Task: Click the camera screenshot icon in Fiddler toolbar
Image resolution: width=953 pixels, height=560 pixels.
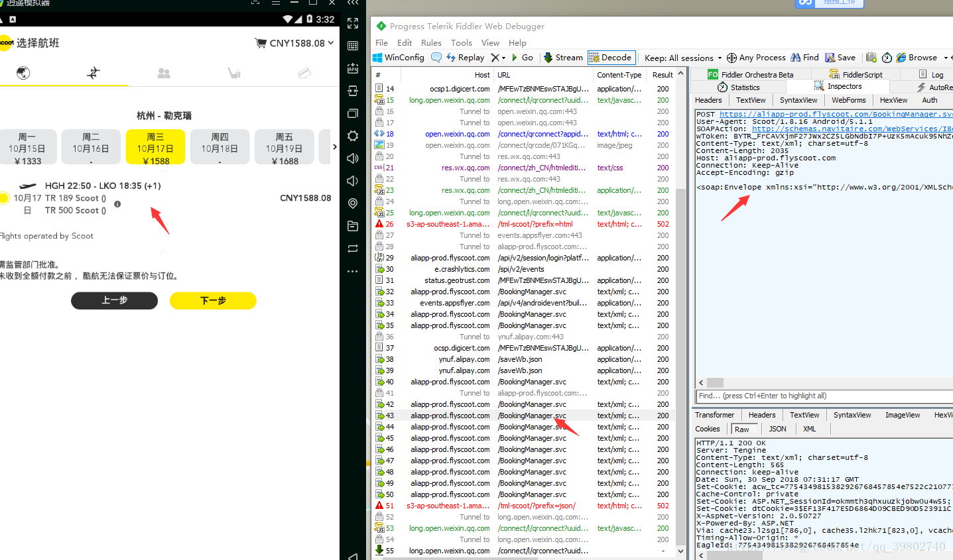Action: [x=871, y=58]
